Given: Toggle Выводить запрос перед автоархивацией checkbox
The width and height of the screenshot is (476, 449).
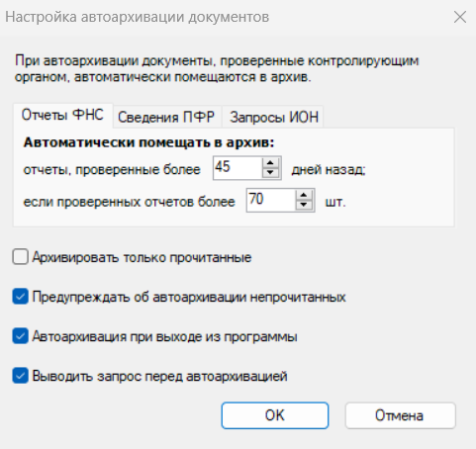Looking at the screenshot, I should coord(21,376).
